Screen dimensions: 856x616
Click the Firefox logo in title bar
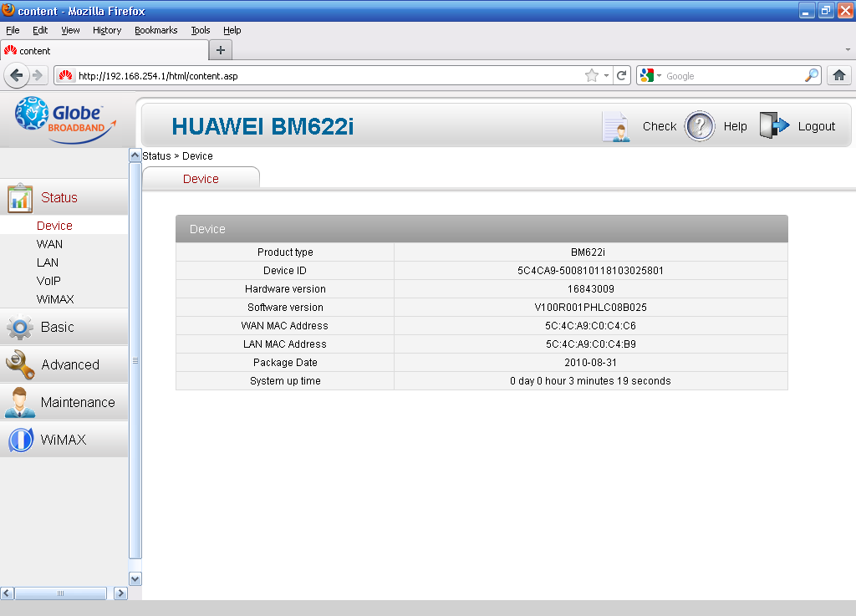pos(8,10)
